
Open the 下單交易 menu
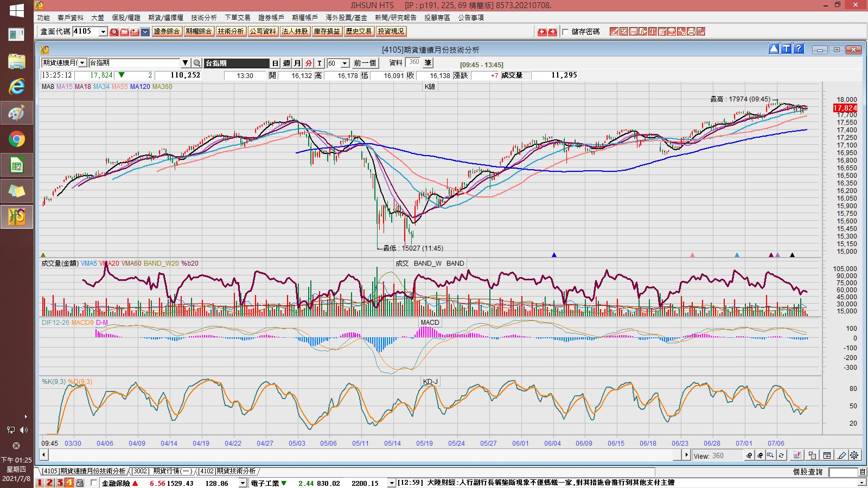(238, 18)
